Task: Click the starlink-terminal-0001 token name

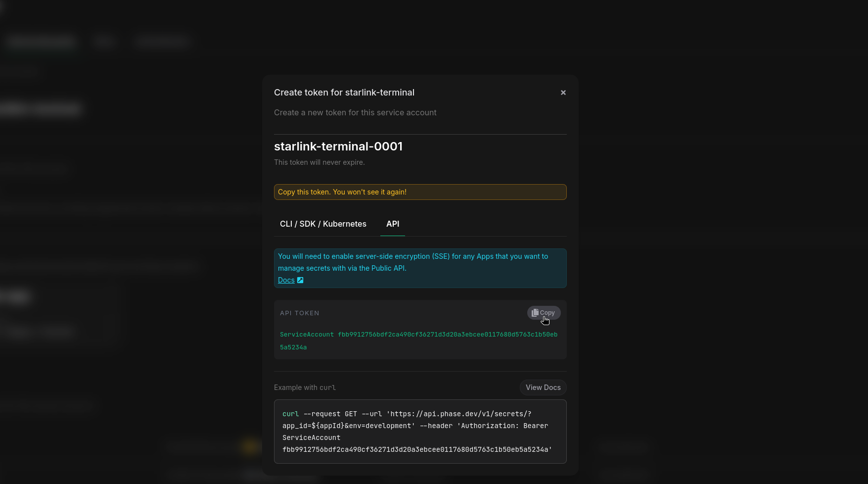Action: [x=338, y=146]
